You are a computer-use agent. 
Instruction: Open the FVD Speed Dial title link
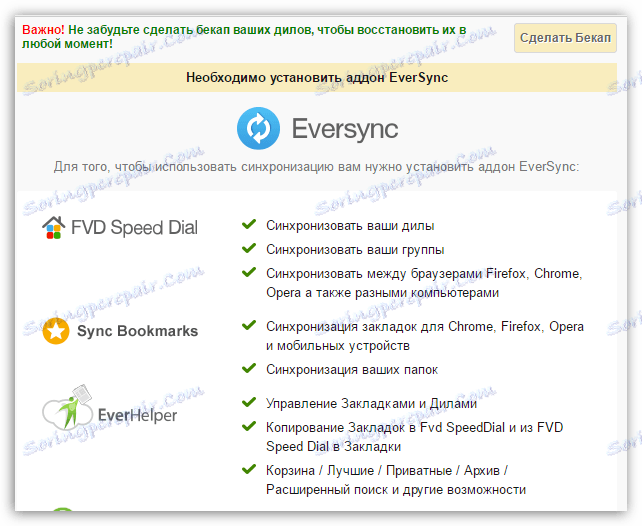(x=134, y=228)
